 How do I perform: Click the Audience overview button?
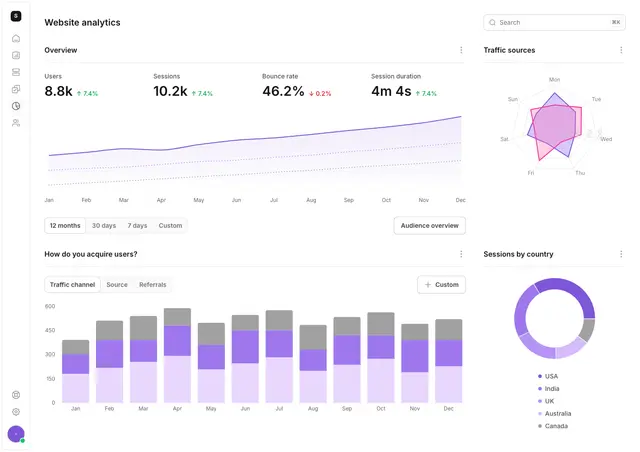click(429, 225)
